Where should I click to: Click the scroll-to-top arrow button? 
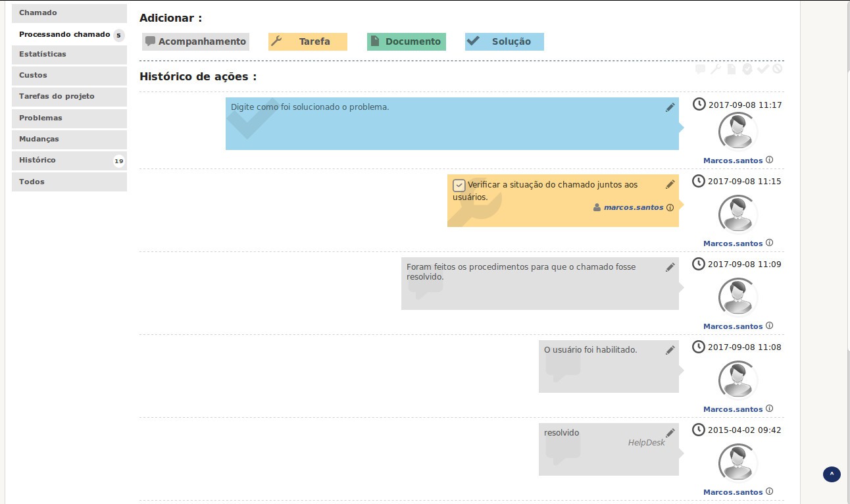coord(832,474)
